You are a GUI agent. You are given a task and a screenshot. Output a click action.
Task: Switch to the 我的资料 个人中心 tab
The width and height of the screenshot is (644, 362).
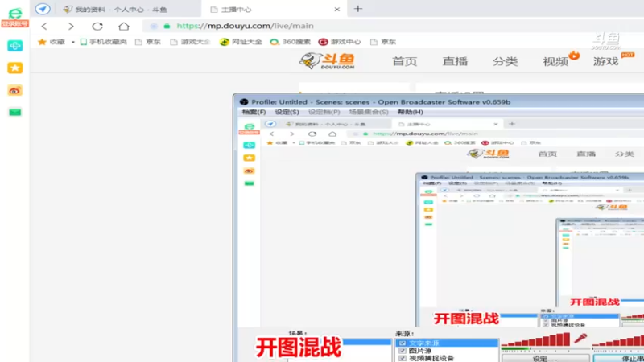(115, 9)
